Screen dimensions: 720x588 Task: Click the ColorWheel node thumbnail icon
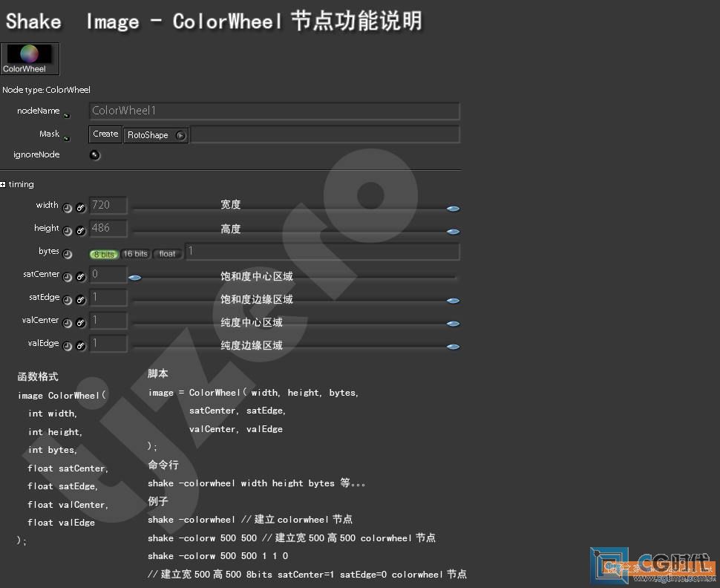pyautogui.click(x=30, y=59)
